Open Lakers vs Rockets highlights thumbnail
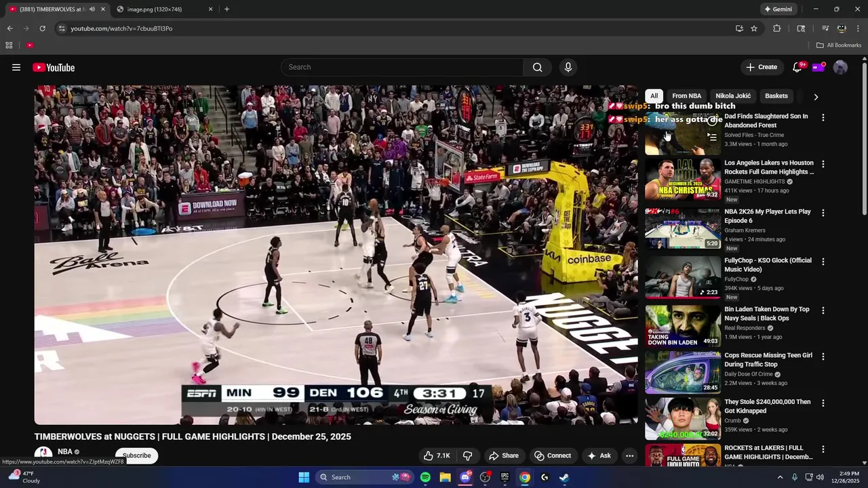 [x=682, y=180]
